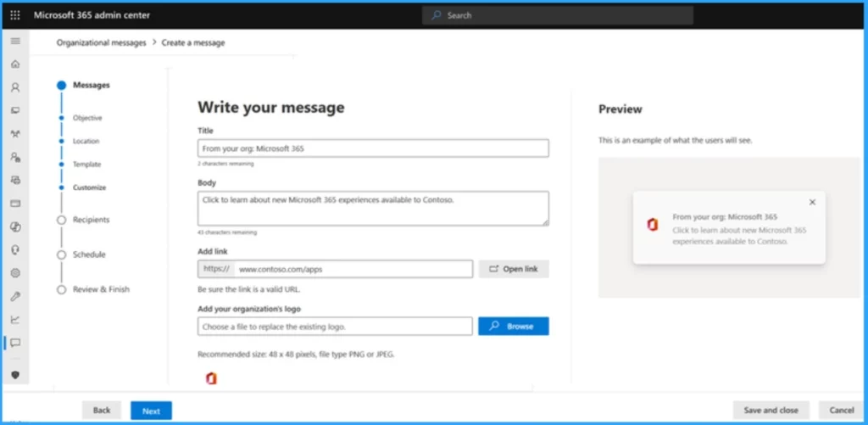Cancel the message creation
868x425 pixels.
click(842, 411)
